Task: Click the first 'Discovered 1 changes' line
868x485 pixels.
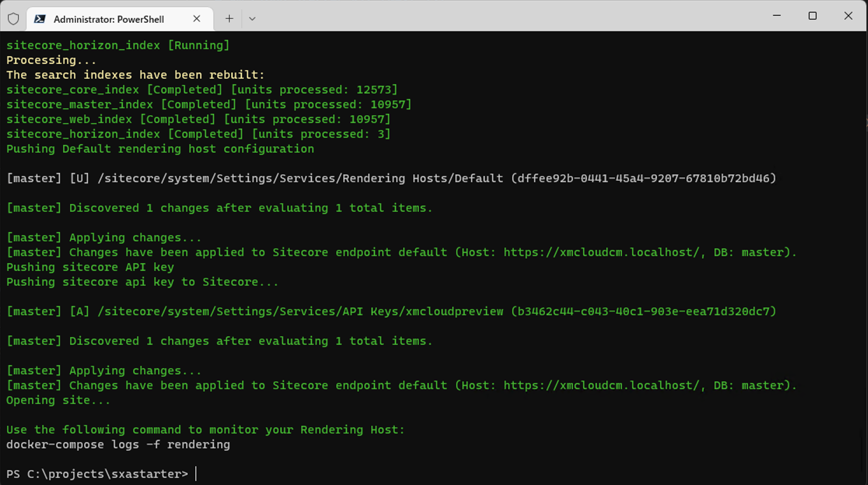Action: (220, 208)
